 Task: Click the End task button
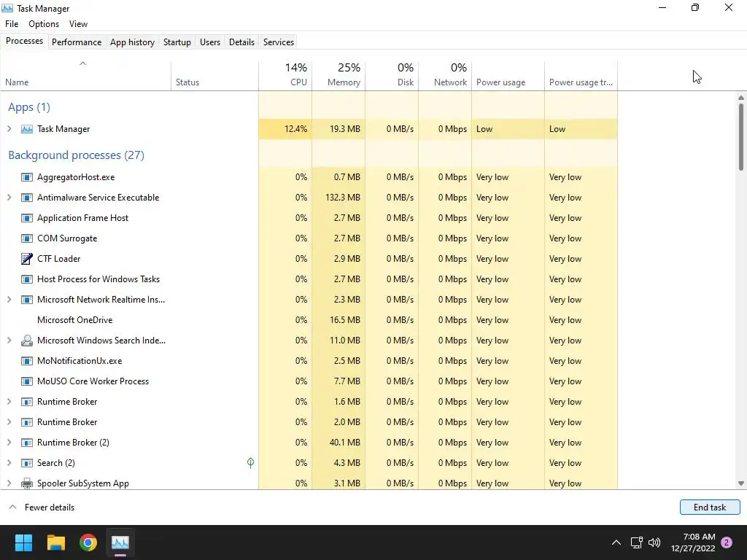tap(710, 507)
